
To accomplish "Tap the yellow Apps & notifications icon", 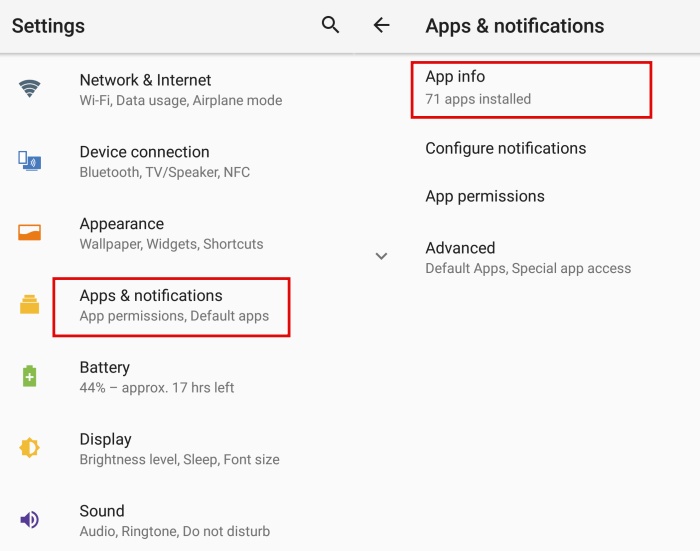I will [29, 305].
